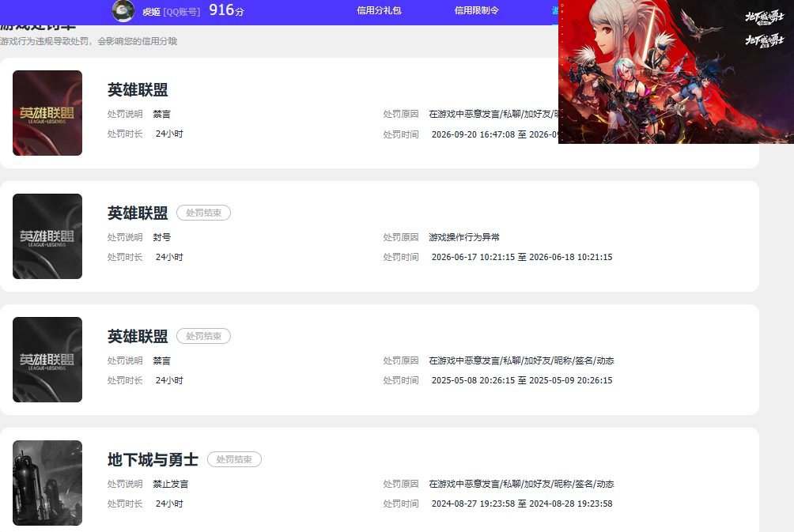Click the 24小时 duration in the 封号 card
Viewport: 794px width, 532px height.
click(x=170, y=257)
